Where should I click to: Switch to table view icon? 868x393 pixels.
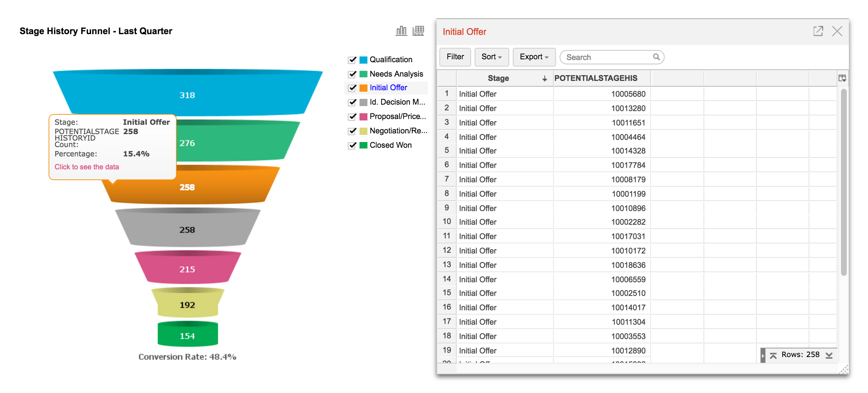(418, 31)
